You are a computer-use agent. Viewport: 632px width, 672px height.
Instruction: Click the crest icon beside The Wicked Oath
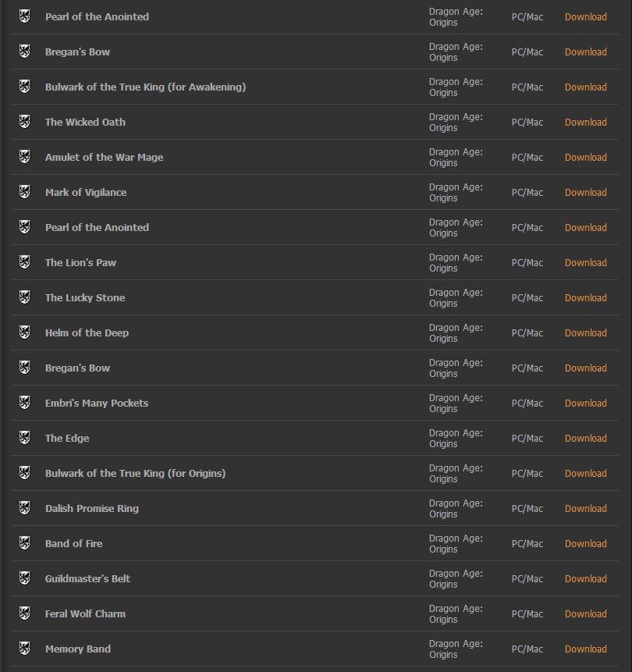point(24,122)
